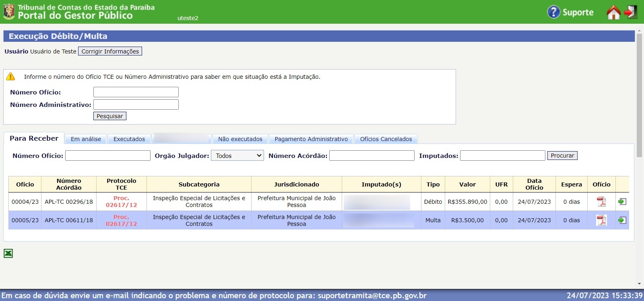The image size is (644, 301).
Task: Click the Execução Débito/Multa heading
Action: point(58,36)
